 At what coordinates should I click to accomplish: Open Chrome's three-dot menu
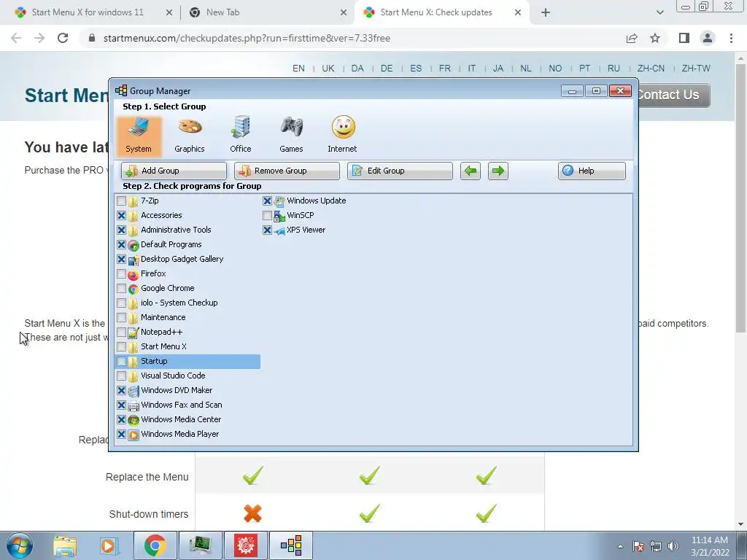[731, 38]
